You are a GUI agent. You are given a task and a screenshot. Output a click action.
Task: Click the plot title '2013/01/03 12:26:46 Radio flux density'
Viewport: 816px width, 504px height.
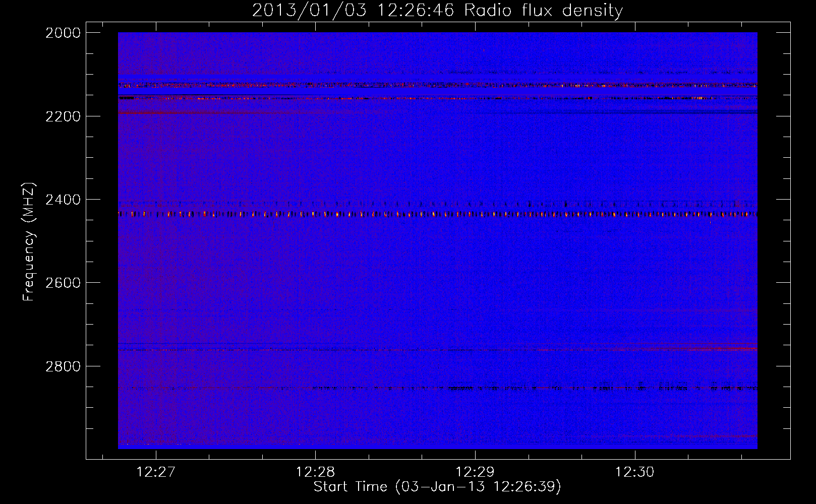[x=437, y=10]
